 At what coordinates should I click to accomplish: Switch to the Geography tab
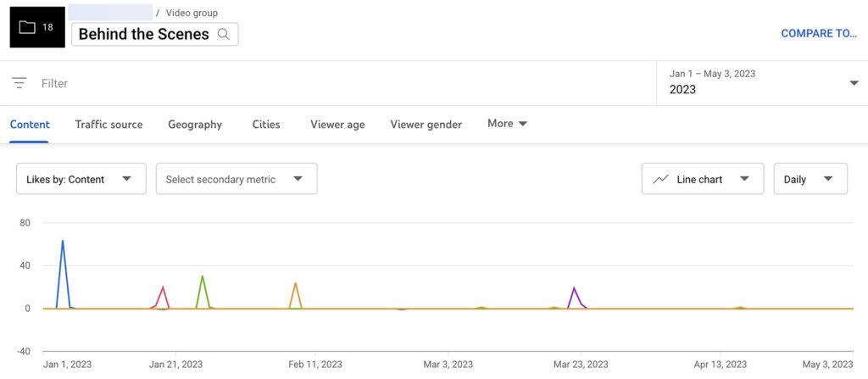click(195, 125)
